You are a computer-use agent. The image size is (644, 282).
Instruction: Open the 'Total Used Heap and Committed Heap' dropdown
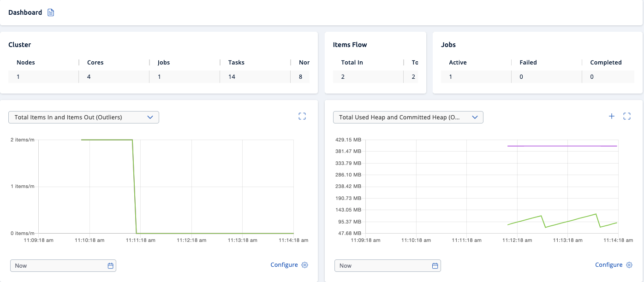pos(408,117)
